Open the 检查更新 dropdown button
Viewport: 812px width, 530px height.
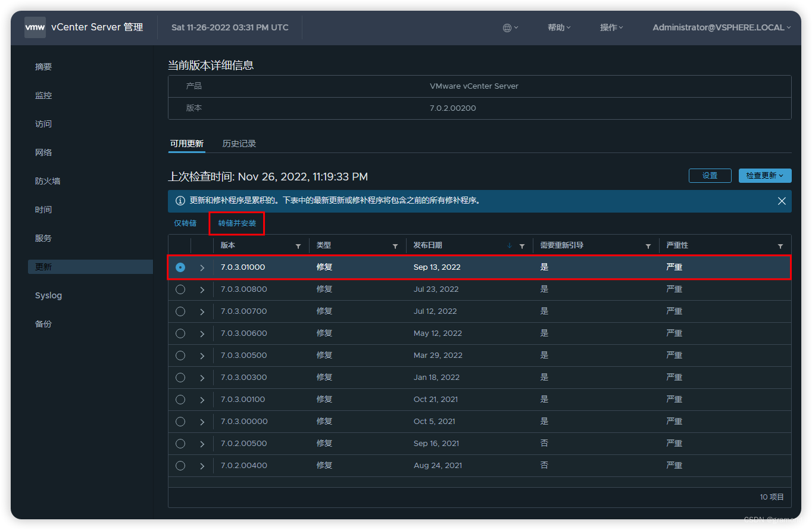point(765,176)
